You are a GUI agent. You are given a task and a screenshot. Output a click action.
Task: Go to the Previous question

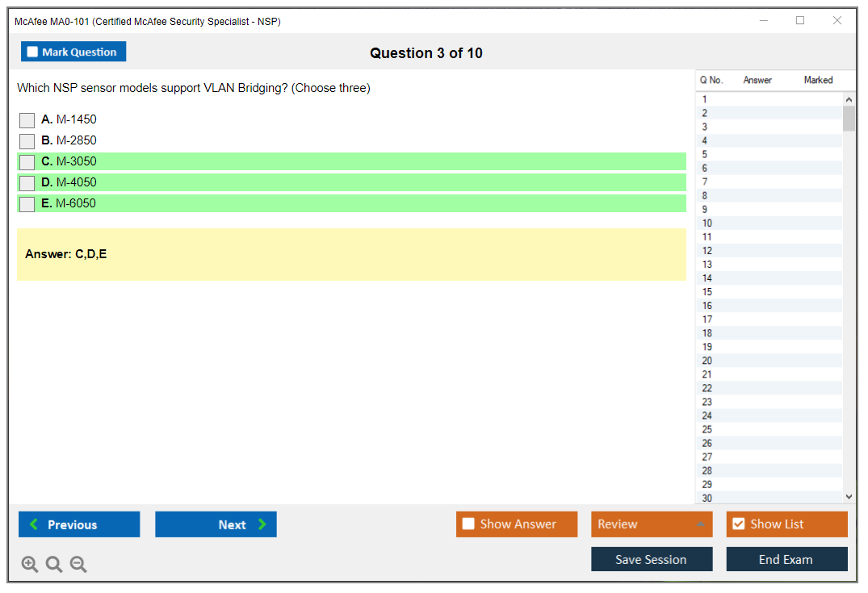(x=79, y=524)
